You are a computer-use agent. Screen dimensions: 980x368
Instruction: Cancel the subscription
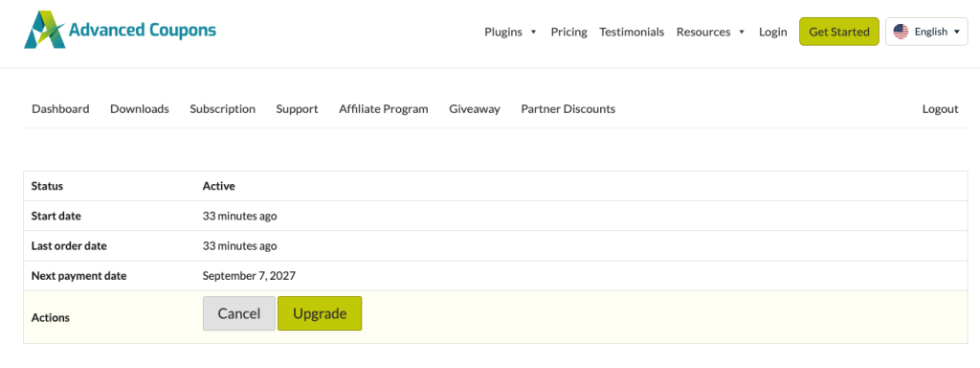pyautogui.click(x=238, y=313)
